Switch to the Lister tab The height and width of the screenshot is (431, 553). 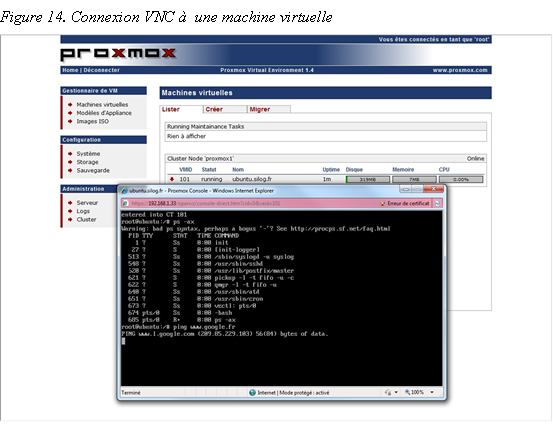pyautogui.click(x=181, y=109)
